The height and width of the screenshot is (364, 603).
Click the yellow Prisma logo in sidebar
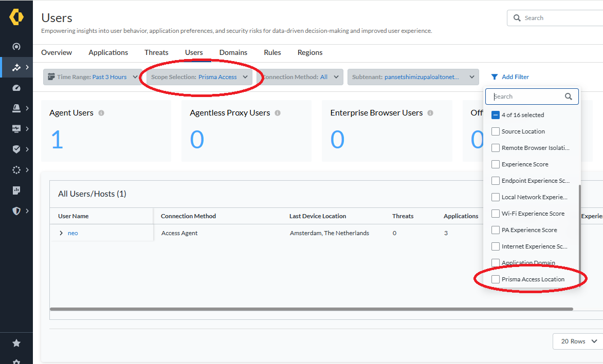[16, 17]
